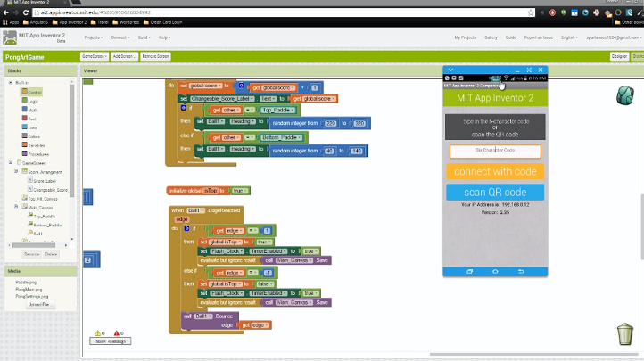Collapse the Main_Canvas tree node
This screenshot has height=361, width=644.
(17, 207)
